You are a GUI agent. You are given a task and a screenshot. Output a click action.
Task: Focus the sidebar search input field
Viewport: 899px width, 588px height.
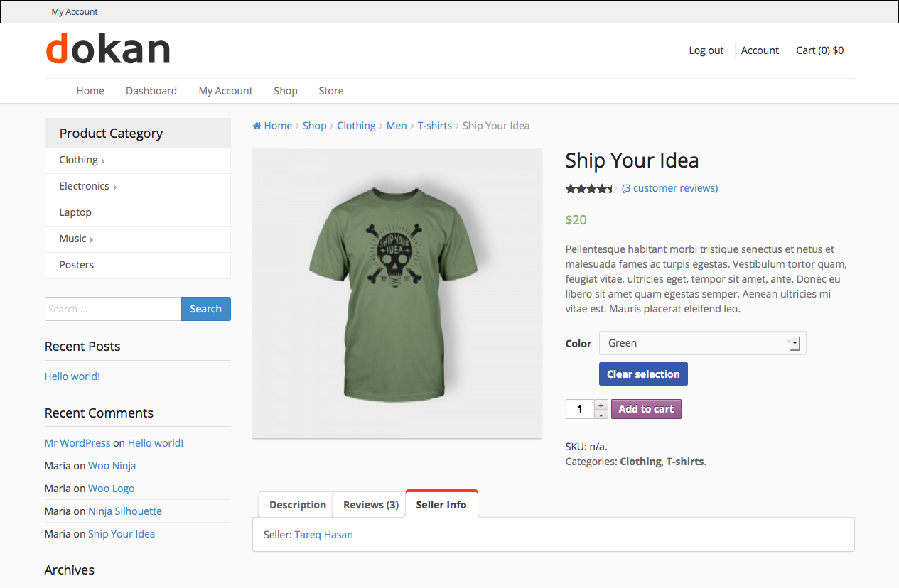pos(113,309)
